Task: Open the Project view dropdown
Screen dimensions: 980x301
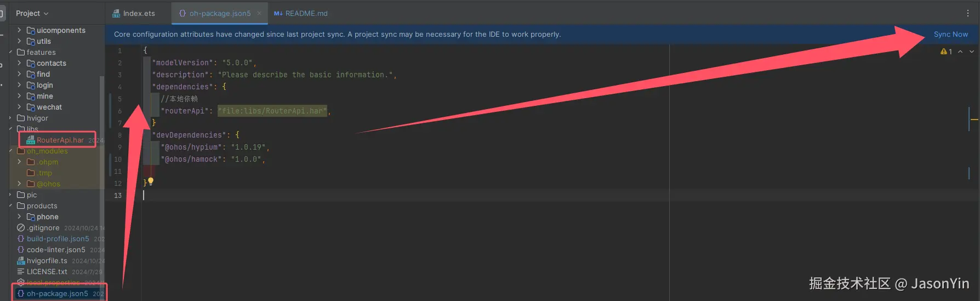Action: [32, 13]
